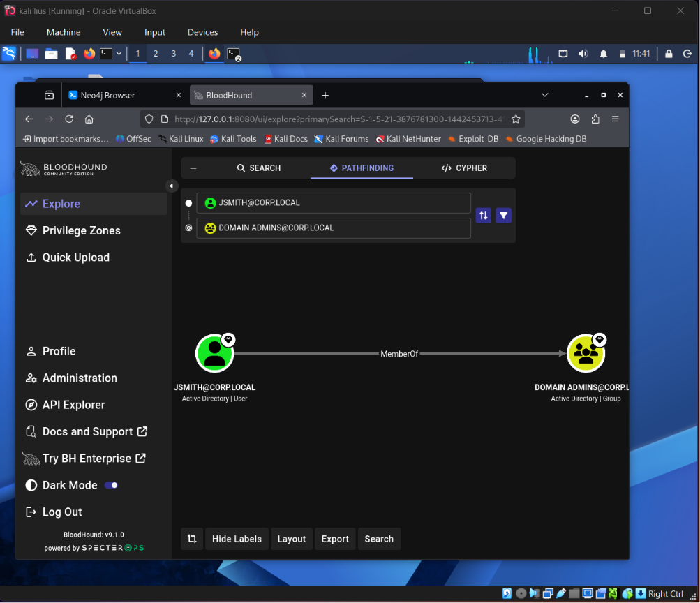The height and width of the screenshot is (603, 700).
Task: Collapse the search panel with the minus icon
Action: (x=193, y=167)
